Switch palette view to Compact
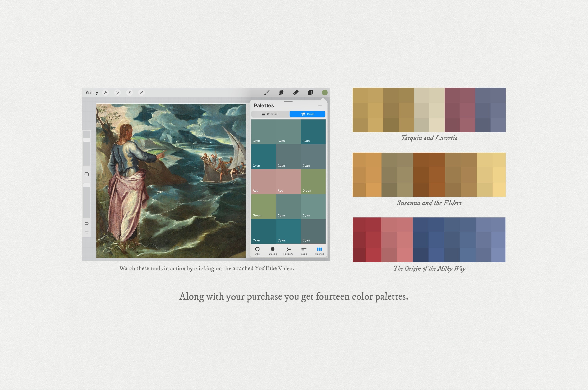The height and width of the screenshot is (390, 588). pyautogui.click(x=270, y=114)
